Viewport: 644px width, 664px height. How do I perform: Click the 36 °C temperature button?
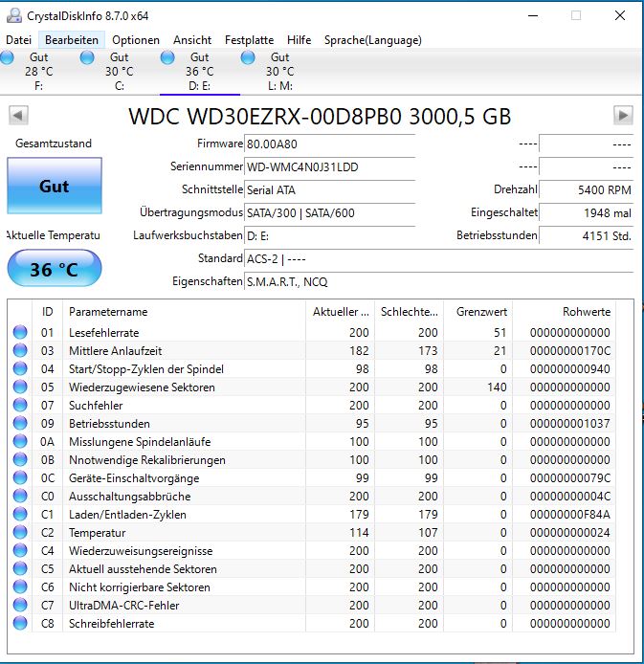(x=55, y=269)
